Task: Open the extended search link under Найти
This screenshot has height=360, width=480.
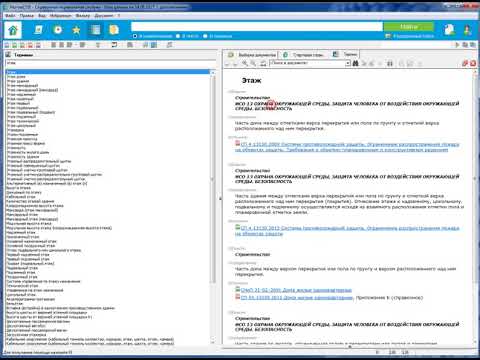Action: tap(410, 36)
